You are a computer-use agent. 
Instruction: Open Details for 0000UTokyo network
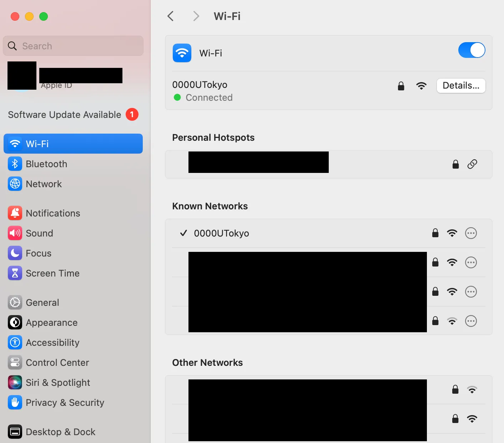pyautogui.click(x=460, y=86)
